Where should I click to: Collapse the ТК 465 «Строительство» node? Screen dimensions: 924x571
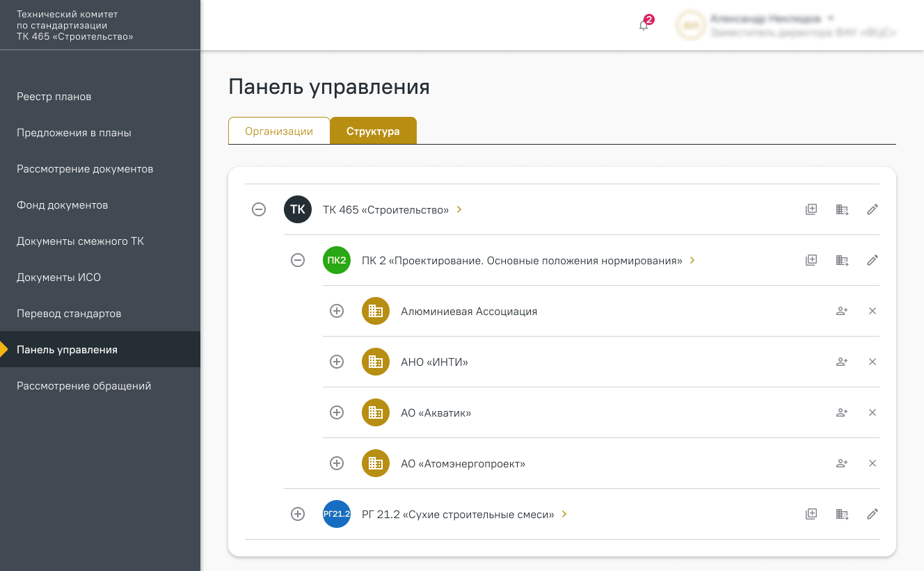[x=259, y=209]
